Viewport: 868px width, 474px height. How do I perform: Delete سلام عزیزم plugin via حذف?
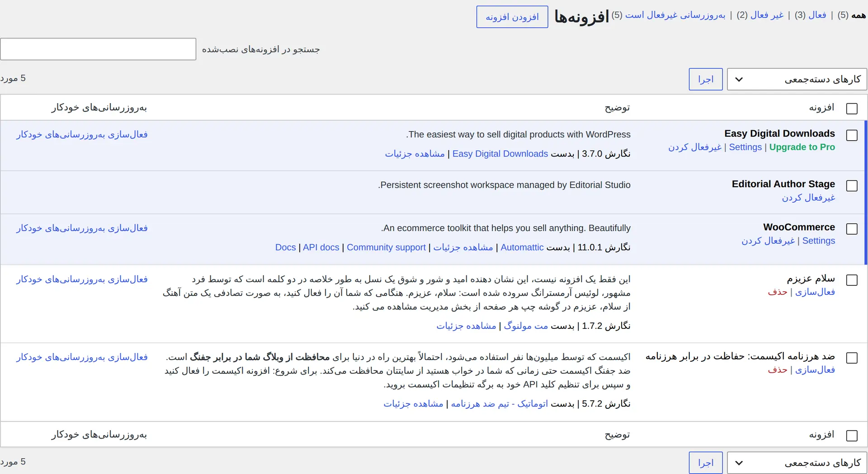778,292
